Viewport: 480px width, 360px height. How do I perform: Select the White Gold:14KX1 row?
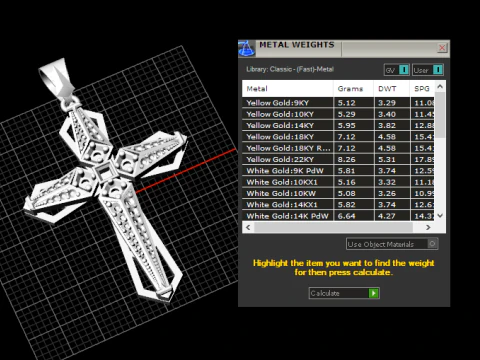coord(338,205)
